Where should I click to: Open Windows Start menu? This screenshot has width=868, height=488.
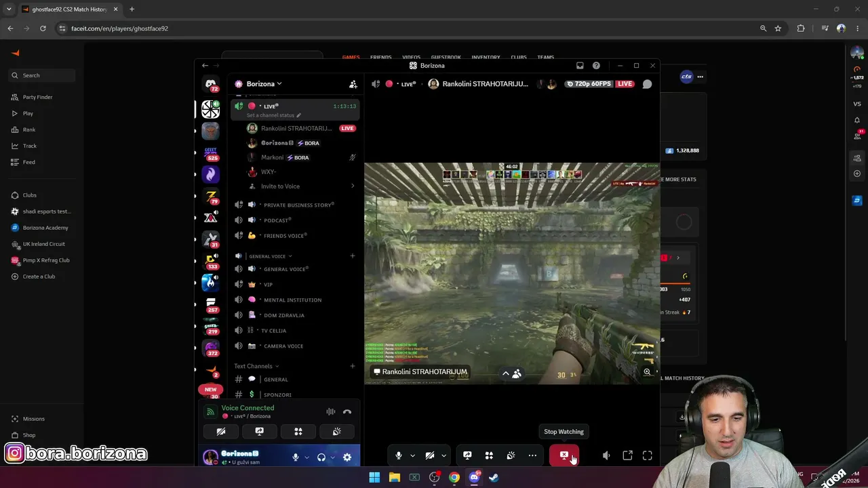[374, 477]
